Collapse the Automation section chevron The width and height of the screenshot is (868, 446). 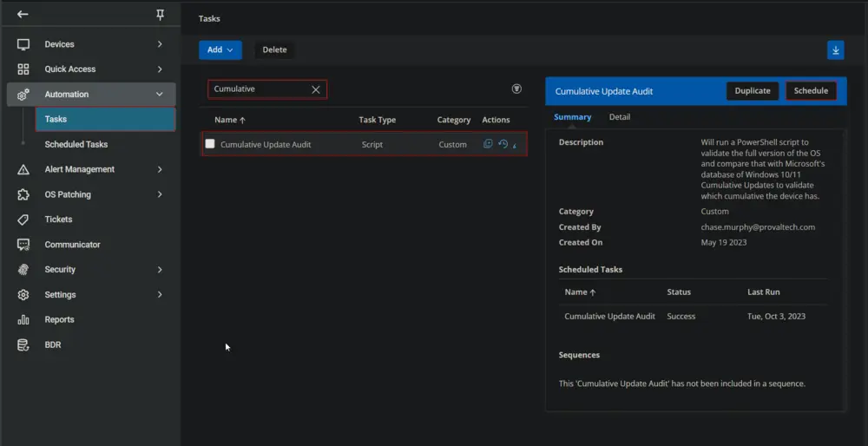click(x=160, y=94)
